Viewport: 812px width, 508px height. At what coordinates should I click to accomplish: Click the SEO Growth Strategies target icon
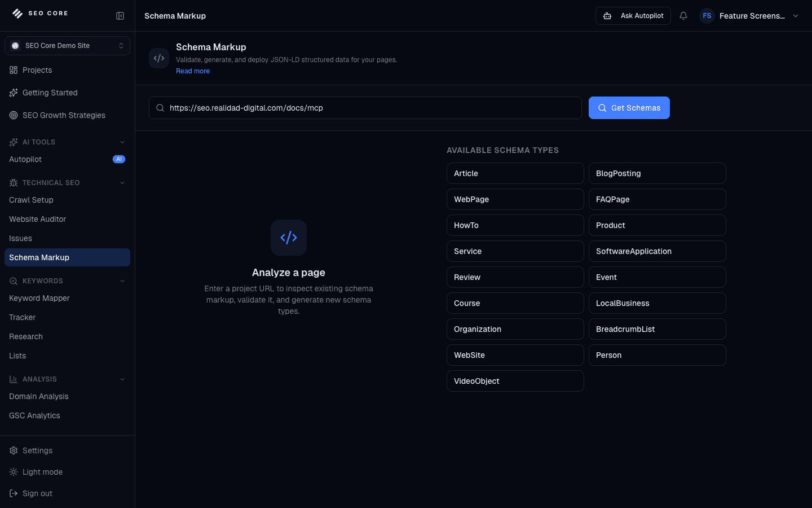point(14,115)
